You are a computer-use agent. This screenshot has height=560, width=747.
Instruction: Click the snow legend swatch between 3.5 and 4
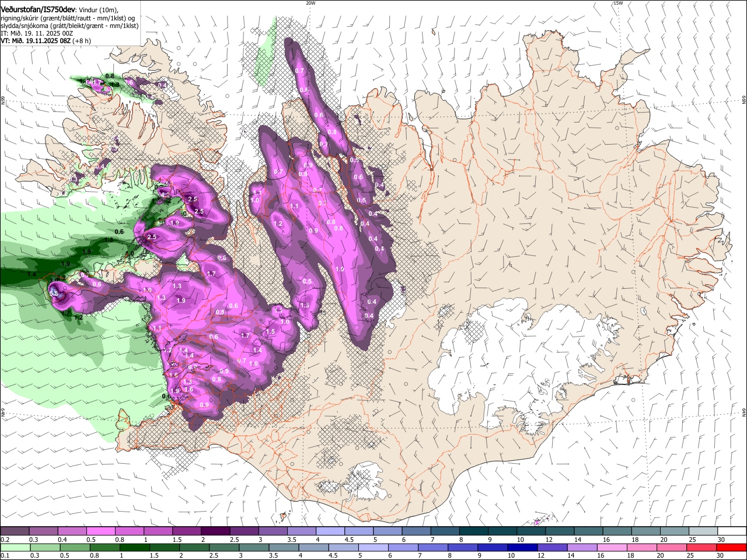point(302,531)
